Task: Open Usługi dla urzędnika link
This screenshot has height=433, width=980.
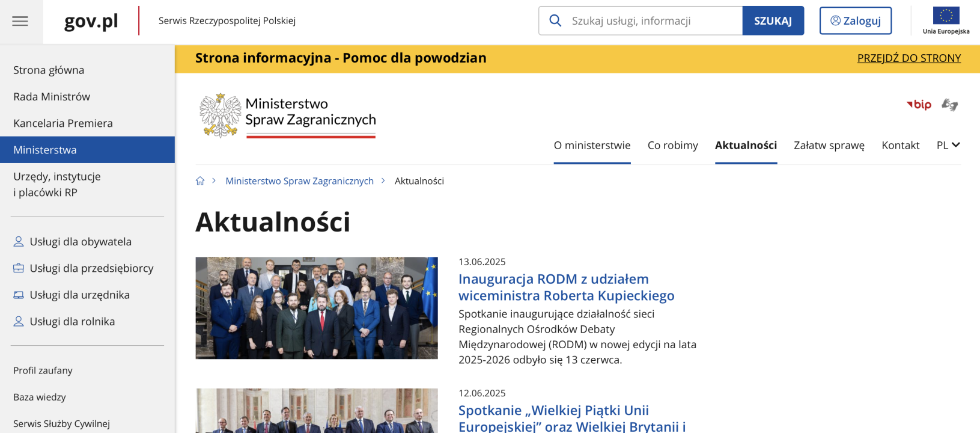Action: (80, 295)
